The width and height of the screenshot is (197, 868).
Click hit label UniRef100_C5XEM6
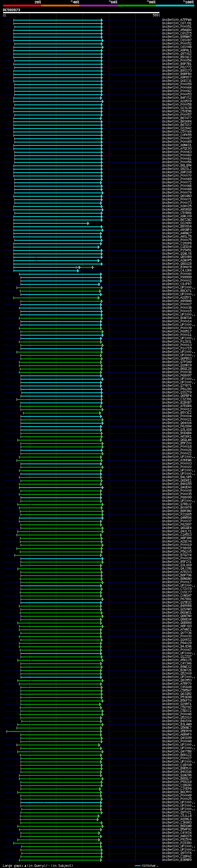pyautogui.click(x=177, y=111)
